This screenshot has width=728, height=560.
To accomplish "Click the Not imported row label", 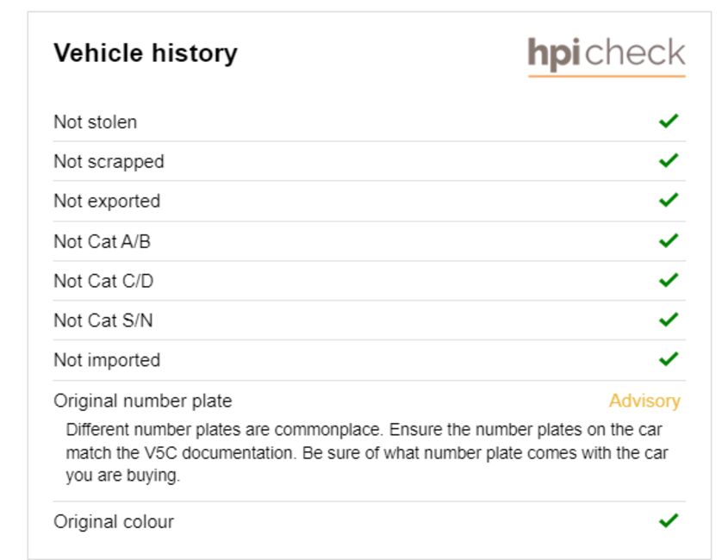I will click(107, 360).
